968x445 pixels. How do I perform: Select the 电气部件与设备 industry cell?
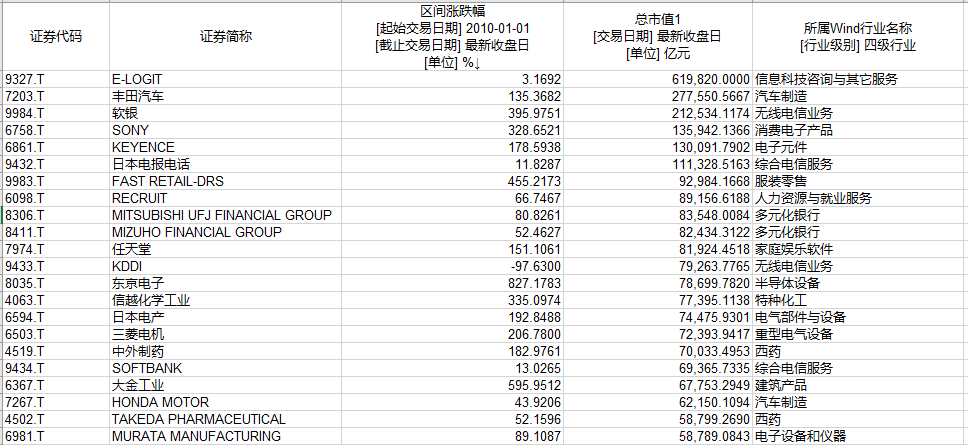[860, 318]
